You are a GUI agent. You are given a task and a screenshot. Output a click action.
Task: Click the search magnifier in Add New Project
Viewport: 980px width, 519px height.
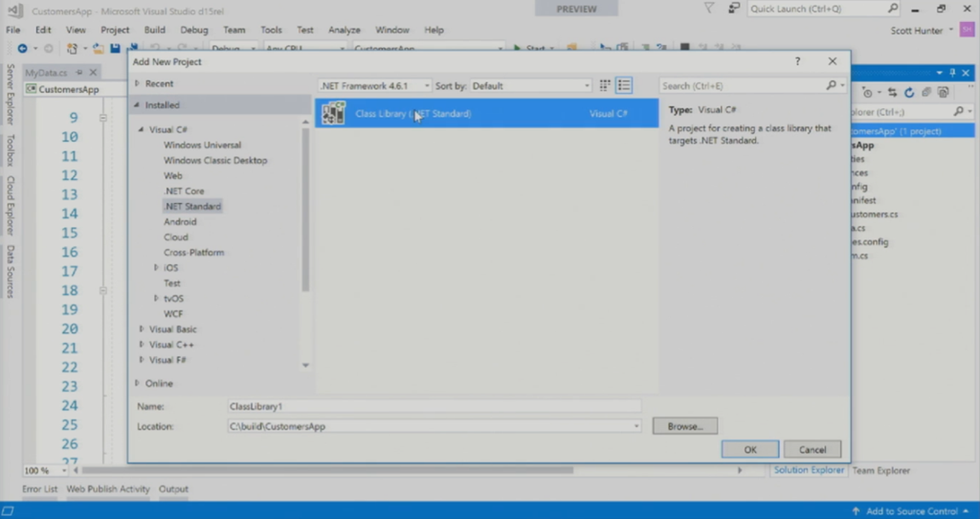[831, 85]
